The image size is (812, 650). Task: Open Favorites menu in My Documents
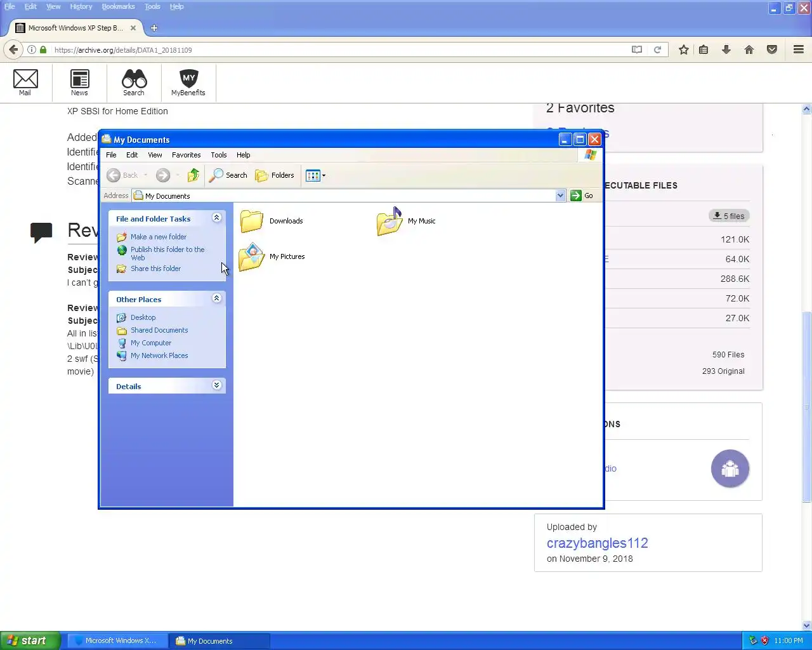click(x=186, y=155)
